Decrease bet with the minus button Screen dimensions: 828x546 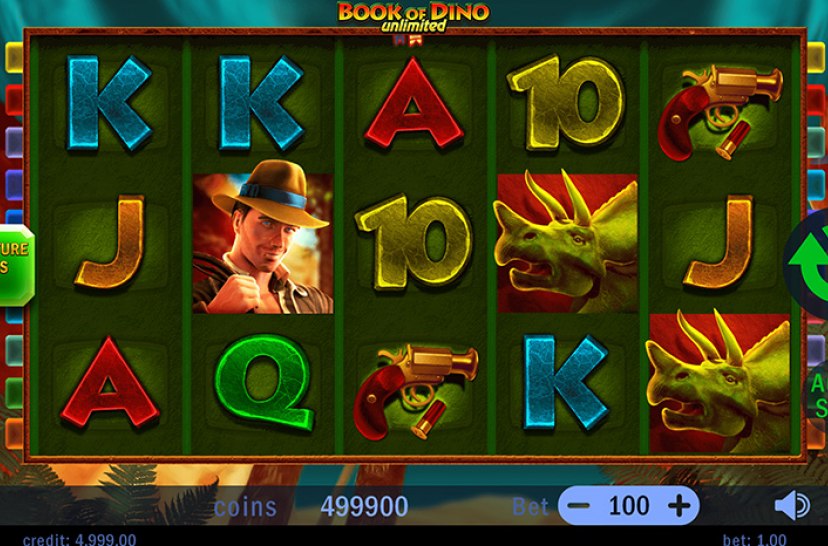(x=579, y=506)
